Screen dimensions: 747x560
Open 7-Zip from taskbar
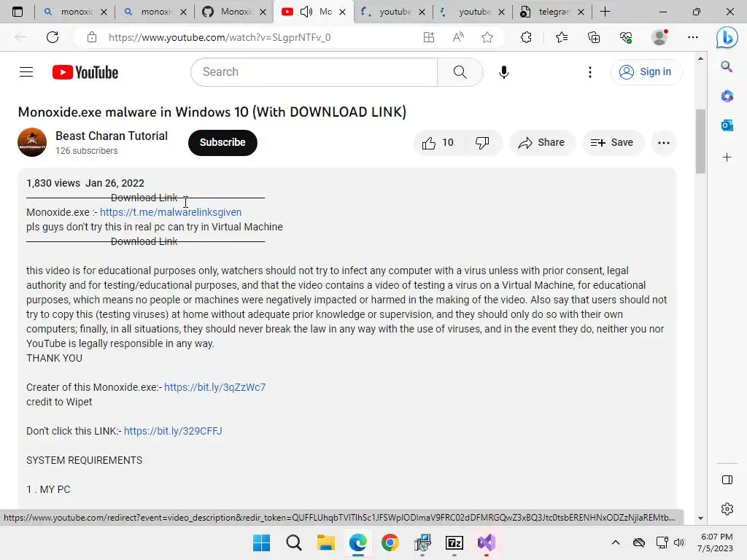coord(454,542)
